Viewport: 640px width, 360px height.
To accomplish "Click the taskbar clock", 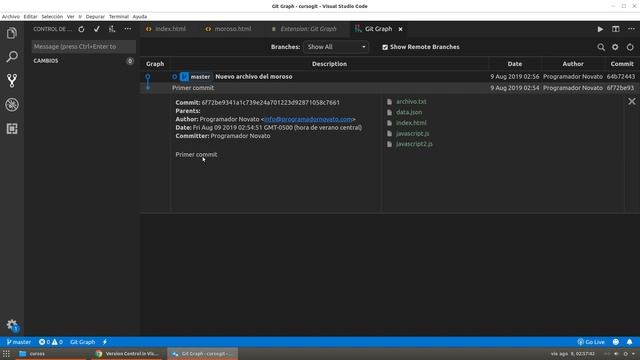I will (x=573, y=354).
